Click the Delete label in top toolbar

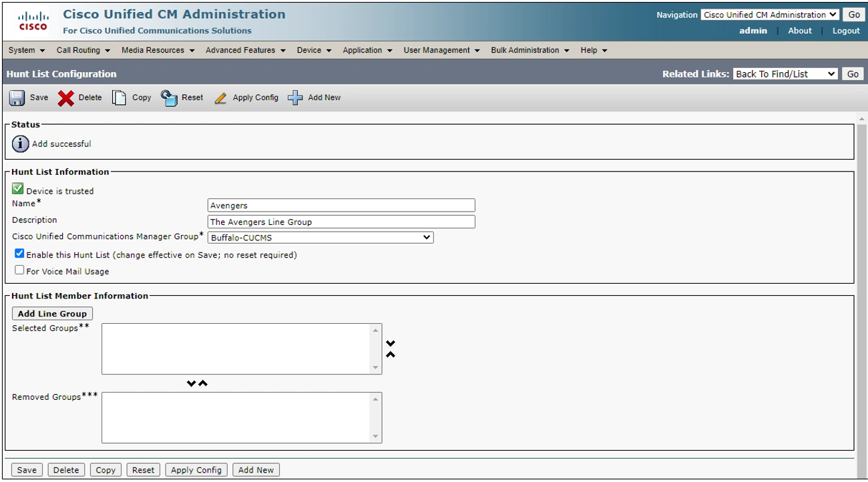pyautogui.click(x=90, y=97)
